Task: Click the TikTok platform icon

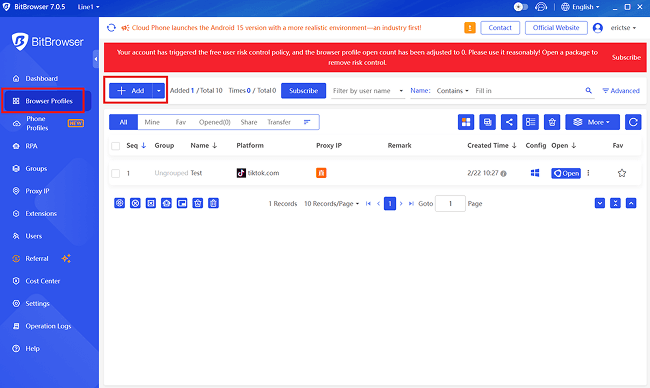Action: click(x=241, y=173)
